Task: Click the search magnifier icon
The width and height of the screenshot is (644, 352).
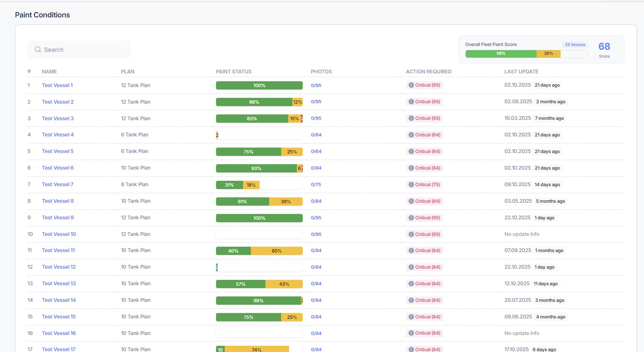Action: click(38, 50)
